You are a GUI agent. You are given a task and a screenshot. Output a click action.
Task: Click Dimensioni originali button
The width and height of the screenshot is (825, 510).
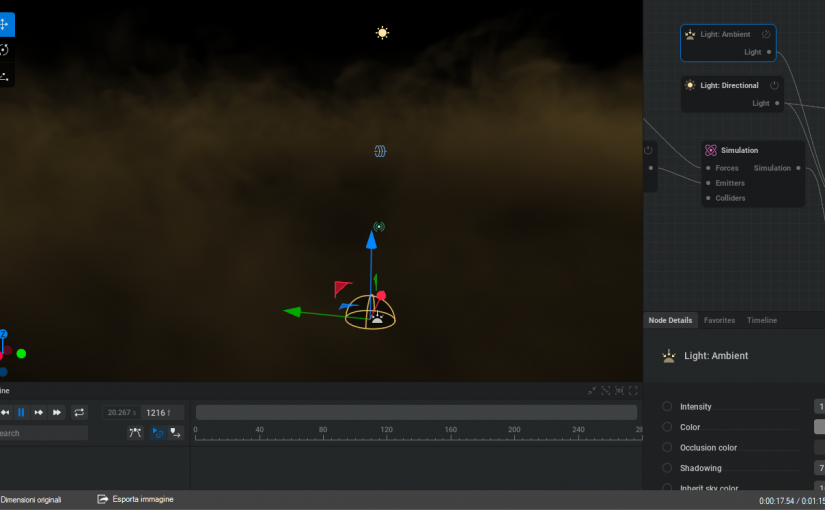coord(31,499)
